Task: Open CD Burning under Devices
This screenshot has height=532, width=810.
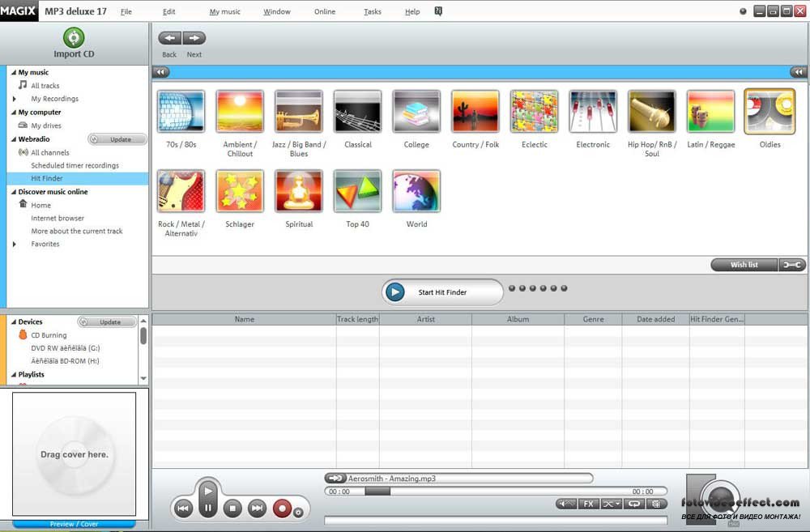Action: (x=49, y=335)
